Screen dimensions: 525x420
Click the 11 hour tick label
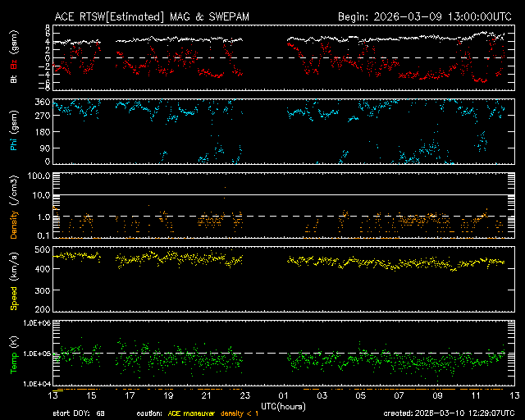pyautogui.click(x=476, y=395)
